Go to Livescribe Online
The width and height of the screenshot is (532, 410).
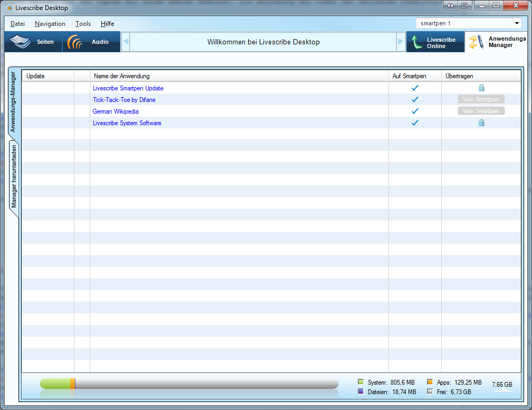click(x=435, y=42)
